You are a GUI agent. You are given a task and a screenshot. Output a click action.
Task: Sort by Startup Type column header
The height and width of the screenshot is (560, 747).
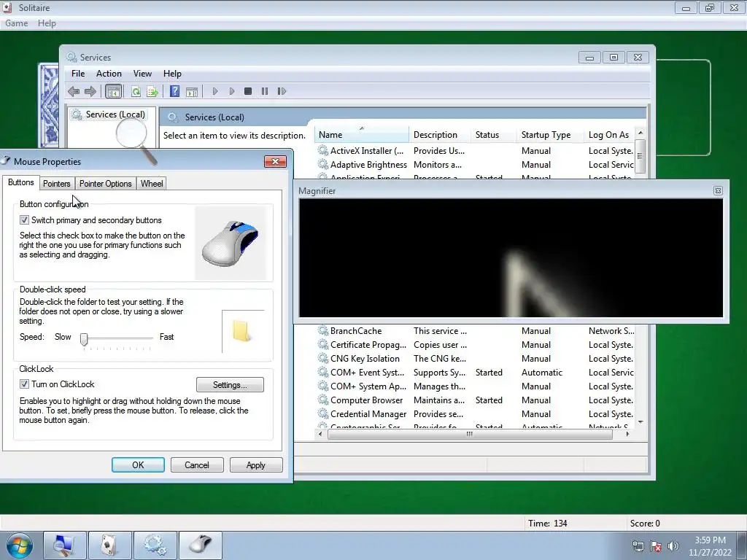click(551, 135)
